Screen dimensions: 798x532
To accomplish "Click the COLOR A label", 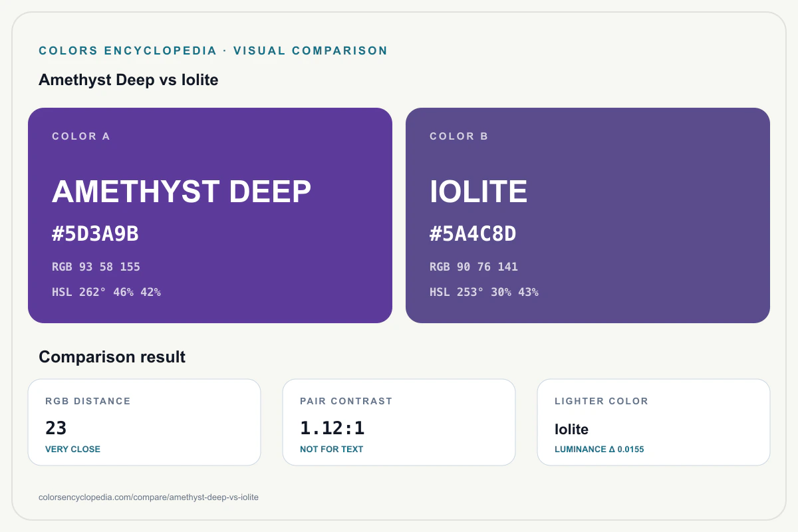I will [81, 136].
